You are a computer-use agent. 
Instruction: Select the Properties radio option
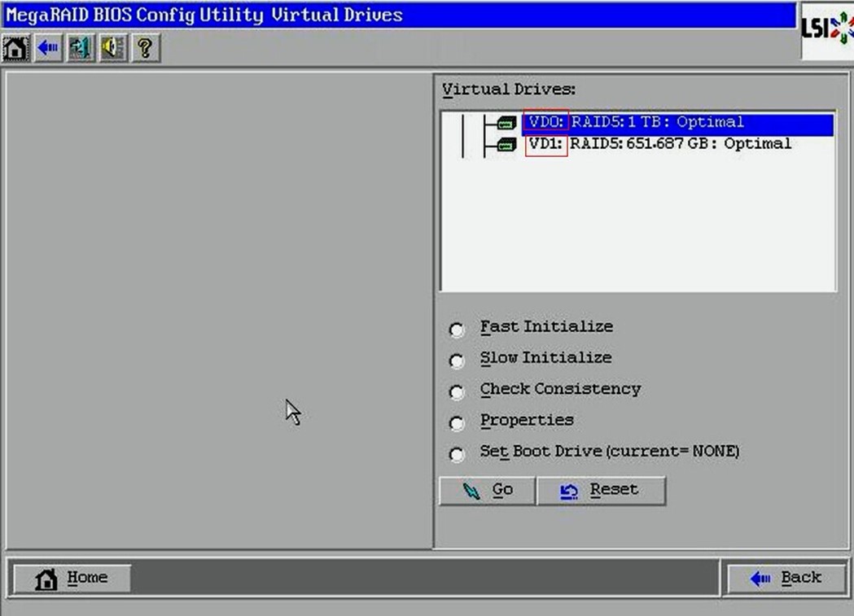click(x=457, y=423)
